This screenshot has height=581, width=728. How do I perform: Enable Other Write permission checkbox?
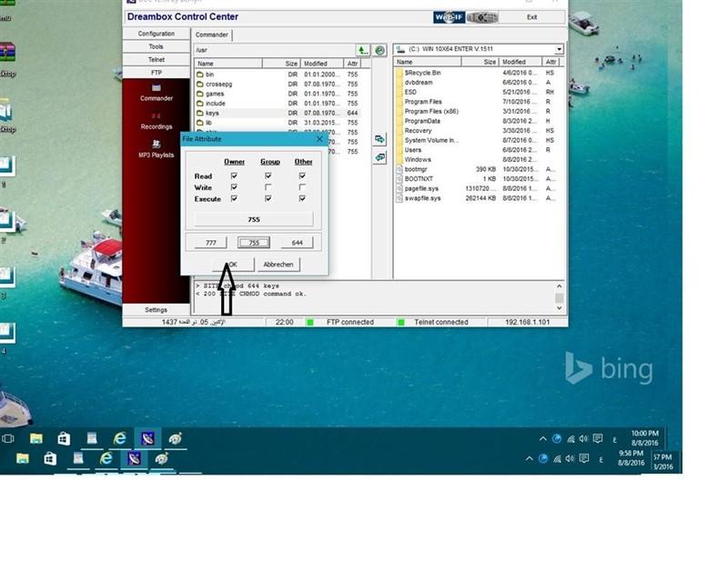tap(302, 187)
